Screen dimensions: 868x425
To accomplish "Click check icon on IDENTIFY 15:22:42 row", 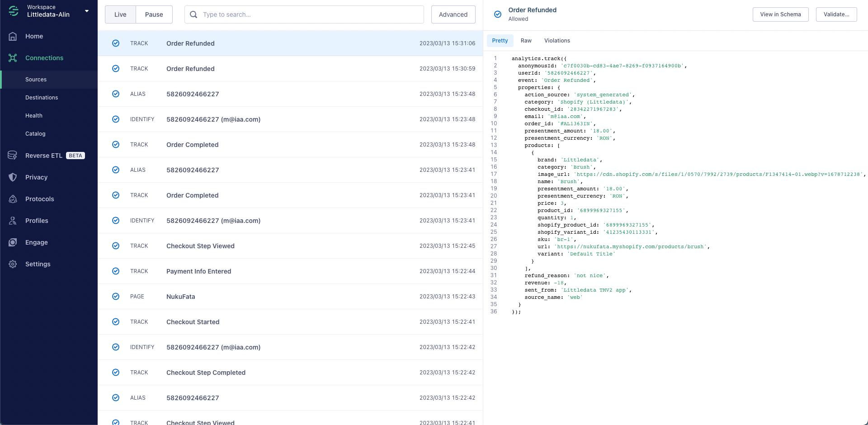I will point(116,347).
